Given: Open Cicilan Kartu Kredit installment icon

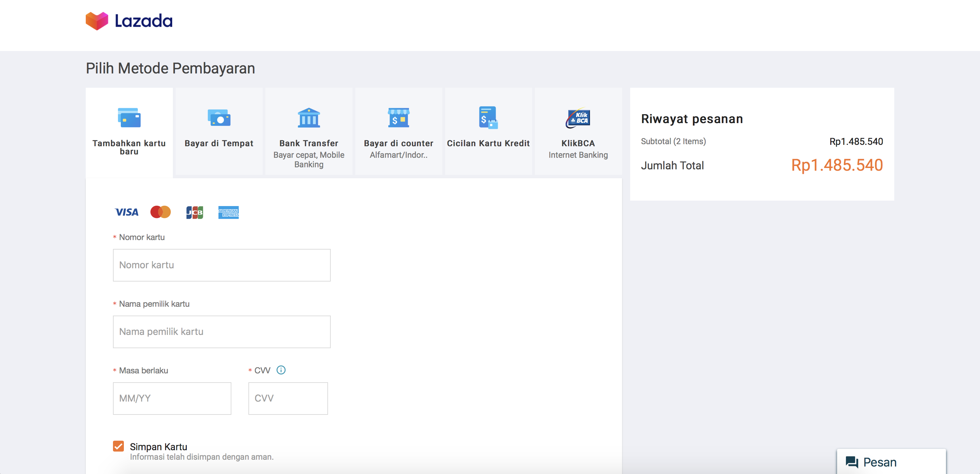Looking at the screenshot, I should click(x=488, y=117).
